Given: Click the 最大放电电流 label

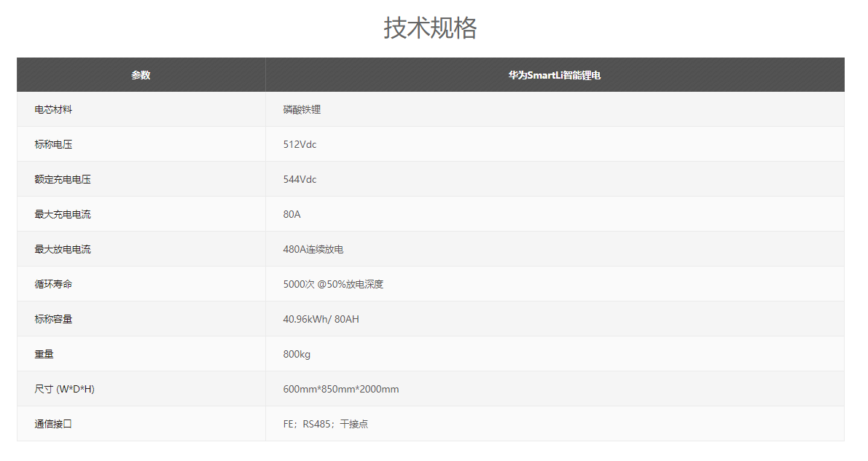Looking at the screenshot, I should pyautogui.click(x=63, y=249).
